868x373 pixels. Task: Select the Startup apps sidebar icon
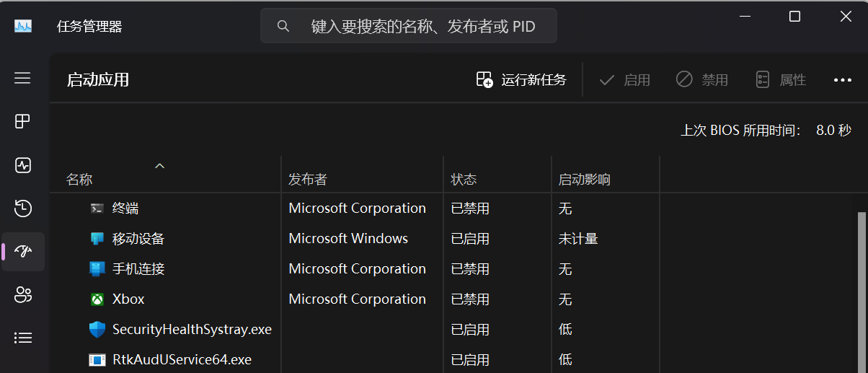pyautogui.click(x=22, y=252)
